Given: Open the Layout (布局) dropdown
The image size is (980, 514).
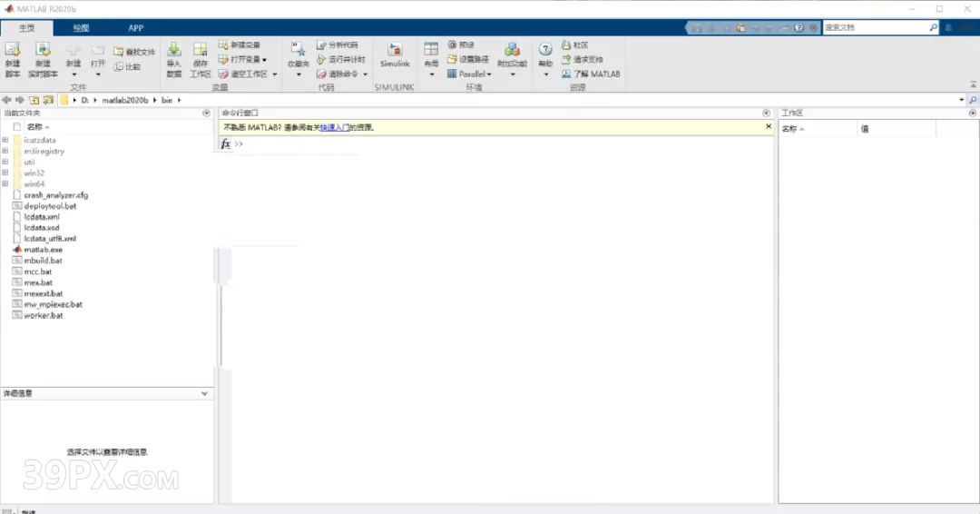Looking at the screenshot, I should click(431, 74).
